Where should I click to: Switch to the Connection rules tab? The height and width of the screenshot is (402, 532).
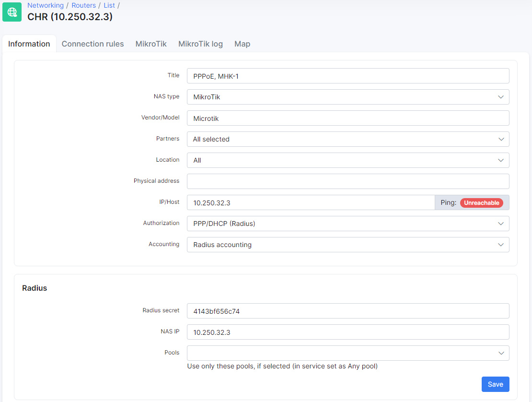(93, 44)
